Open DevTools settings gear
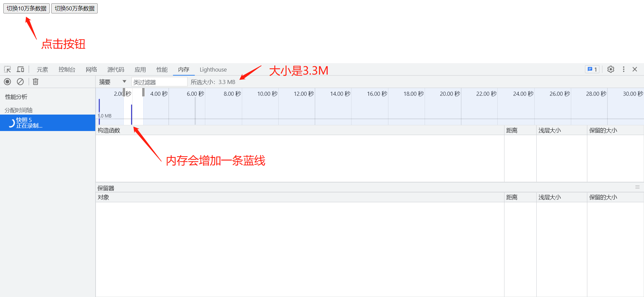This screenshot has height=297, width=644. (611, 69)
